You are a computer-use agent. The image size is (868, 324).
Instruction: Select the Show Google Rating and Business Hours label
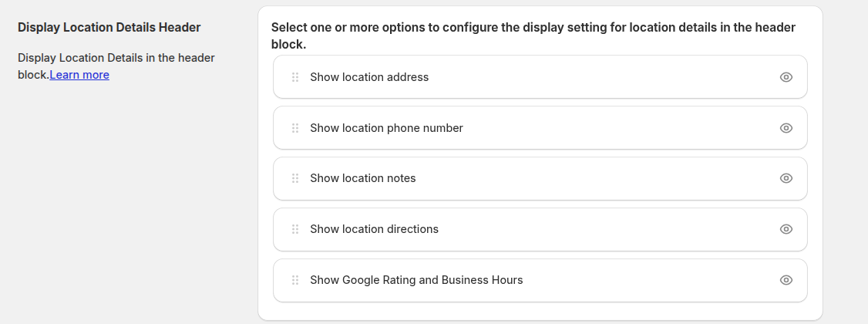(x=416, y=280)
